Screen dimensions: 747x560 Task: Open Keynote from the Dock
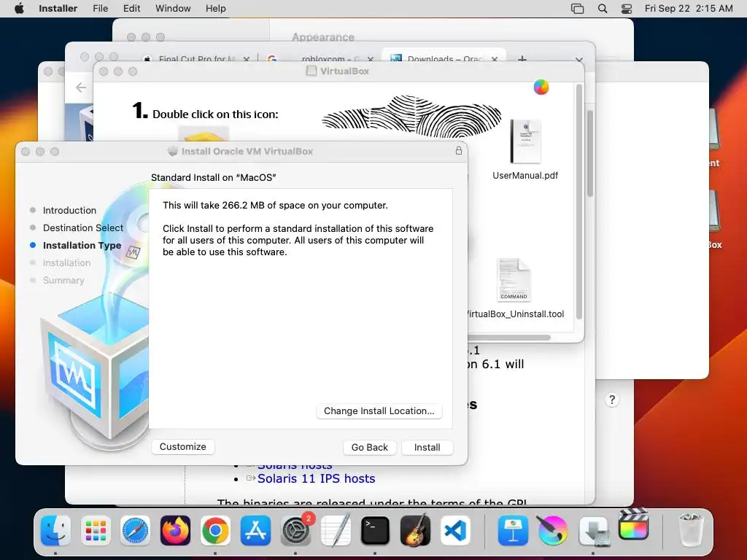(x=513, y=531)
